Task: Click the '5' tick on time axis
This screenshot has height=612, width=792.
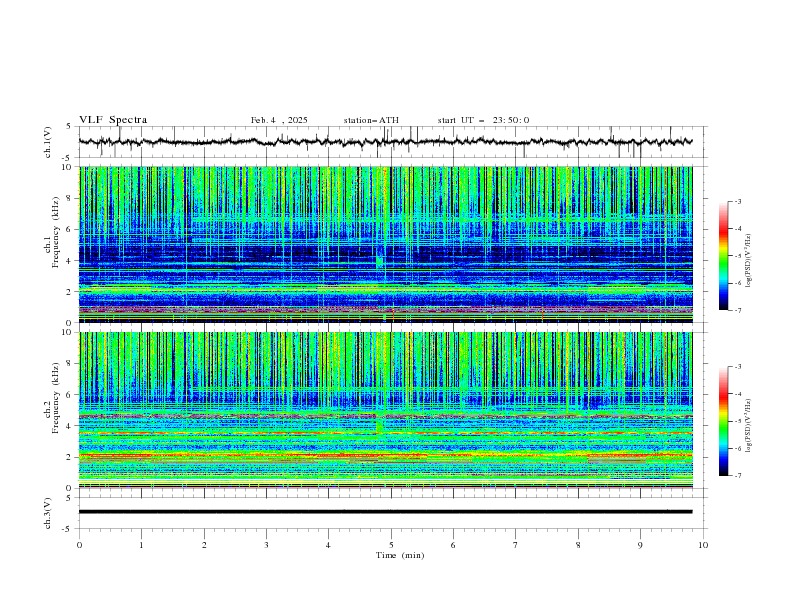Action: tap(391, 545)
